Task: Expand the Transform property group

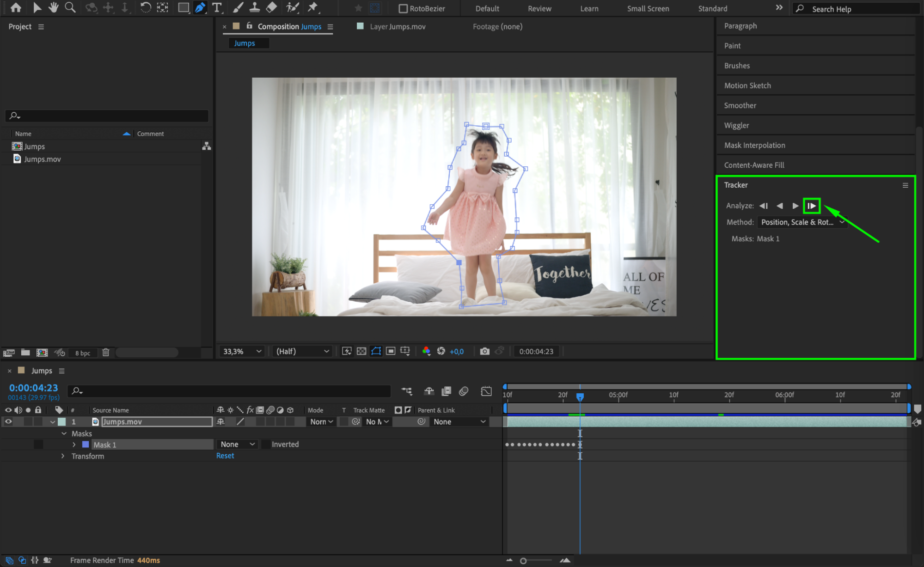Action: (63, 456)
